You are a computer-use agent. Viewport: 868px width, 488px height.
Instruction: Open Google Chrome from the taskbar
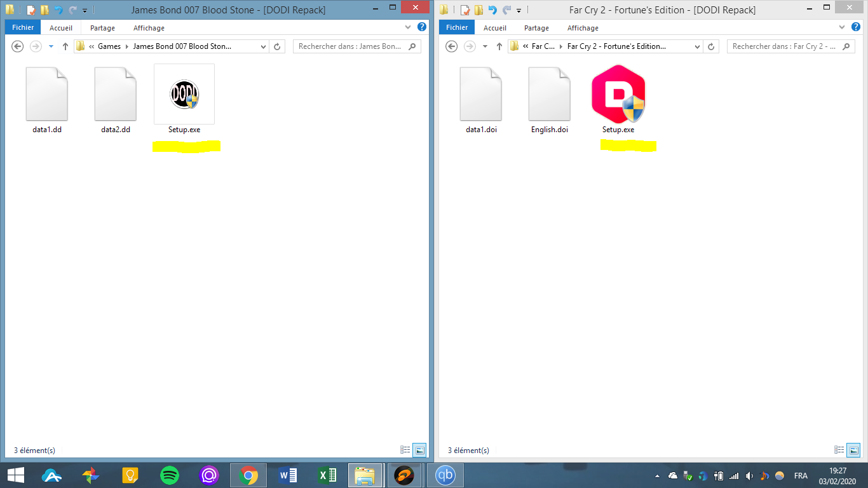point(248,475)
